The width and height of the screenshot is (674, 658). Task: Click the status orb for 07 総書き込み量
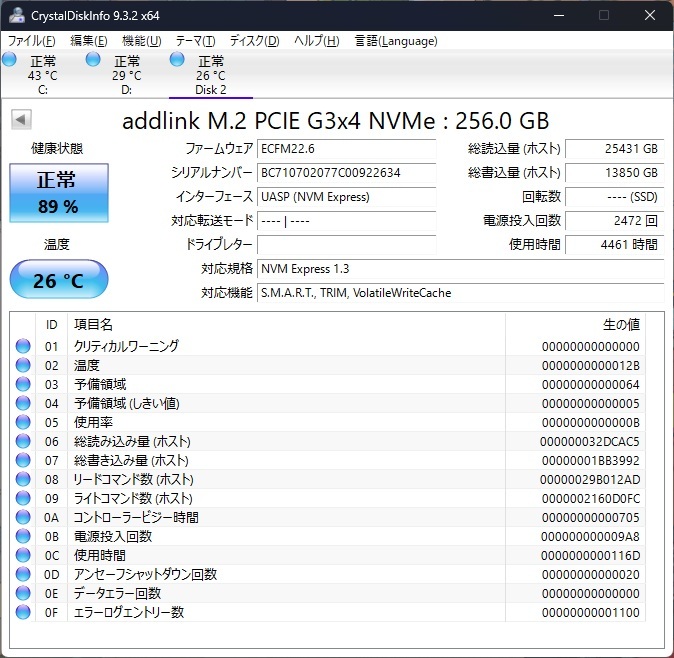23,460
